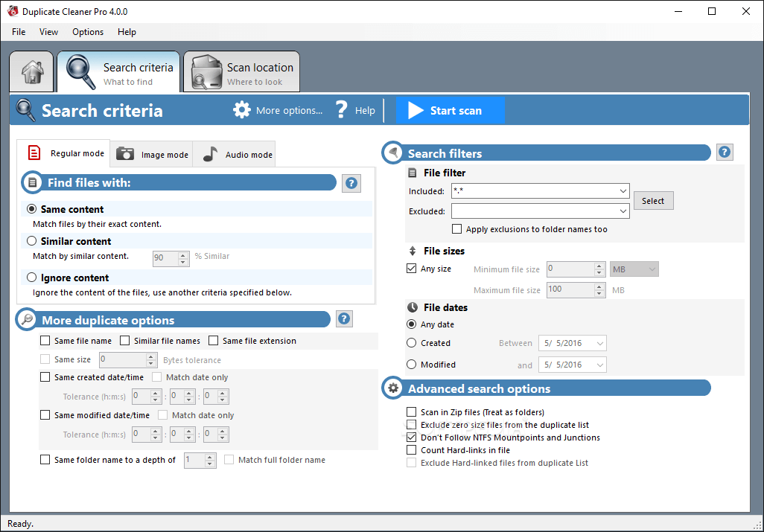Enable the Same file name checkbox
The height and width of the screenshot is (532, 764).
pos(45,341)
